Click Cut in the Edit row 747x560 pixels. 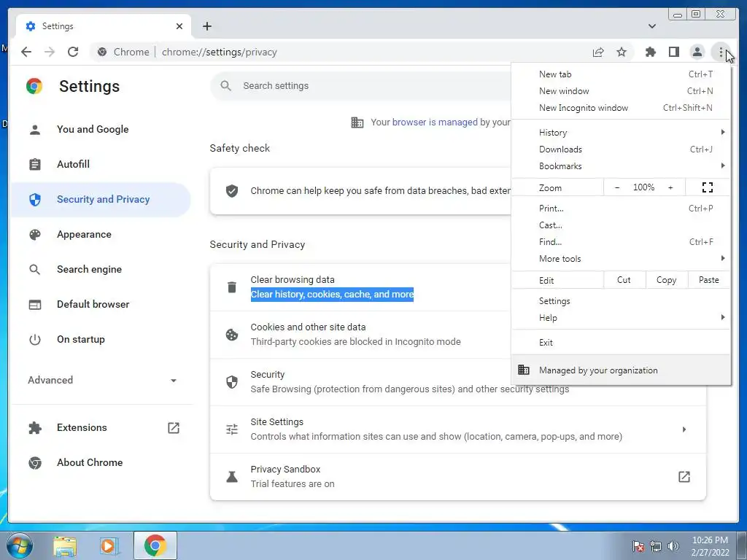point(624,280)
